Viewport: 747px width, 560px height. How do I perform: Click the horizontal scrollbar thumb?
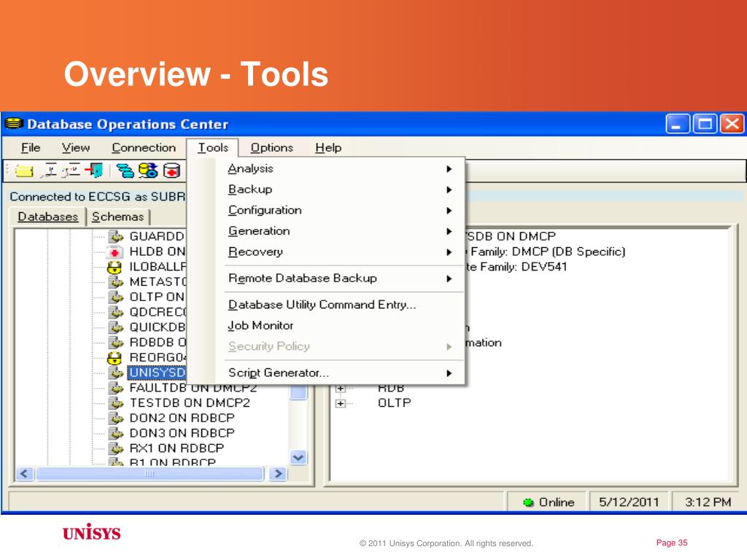click(x=150, y=474)
